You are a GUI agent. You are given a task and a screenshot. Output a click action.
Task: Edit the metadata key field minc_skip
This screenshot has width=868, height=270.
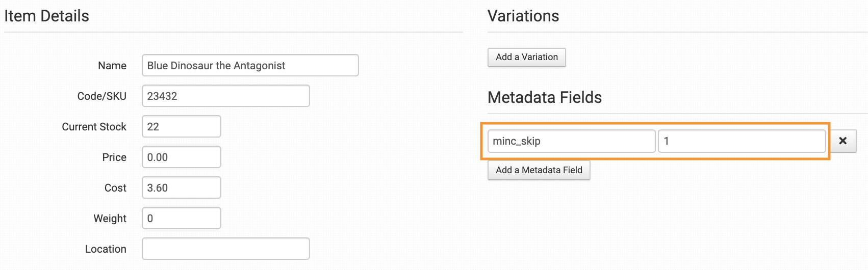click(571, 141)
